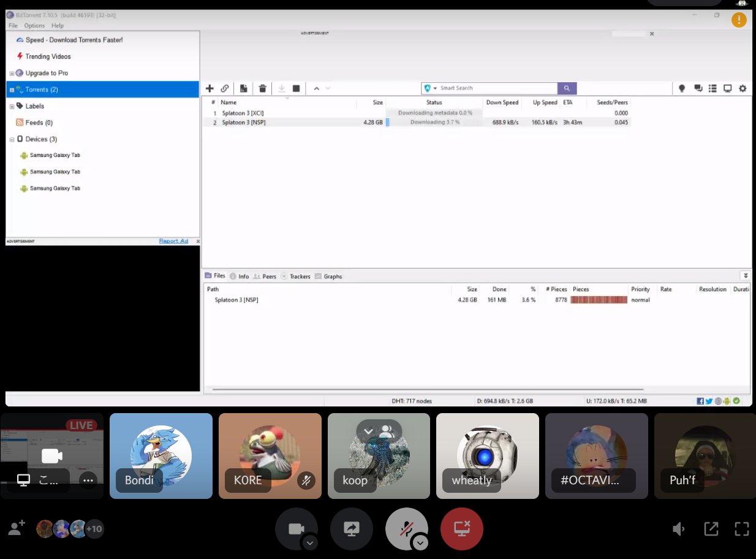Expand the Upgrade to Pro tree node
This screenshot has height=559, width=756.
pos(12,74)
